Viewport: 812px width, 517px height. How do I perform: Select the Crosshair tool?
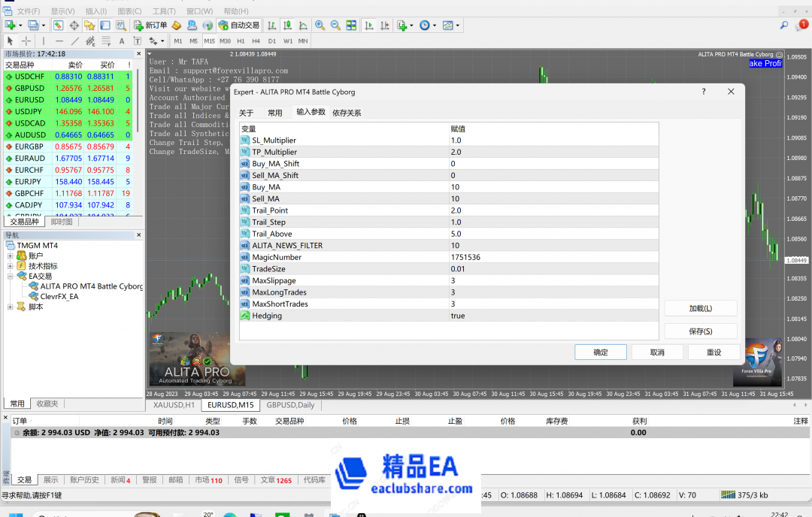click(26, 41)
